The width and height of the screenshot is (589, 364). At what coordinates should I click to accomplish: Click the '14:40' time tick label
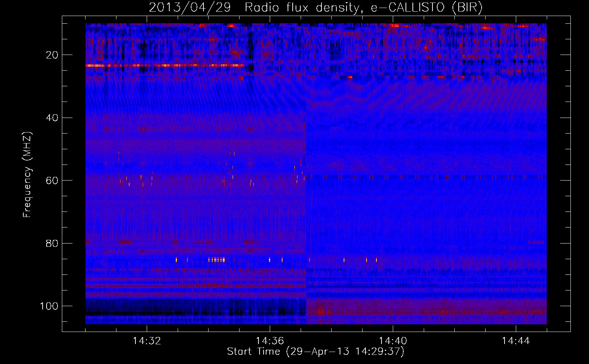pyautogui.click(x=393, y=341)
